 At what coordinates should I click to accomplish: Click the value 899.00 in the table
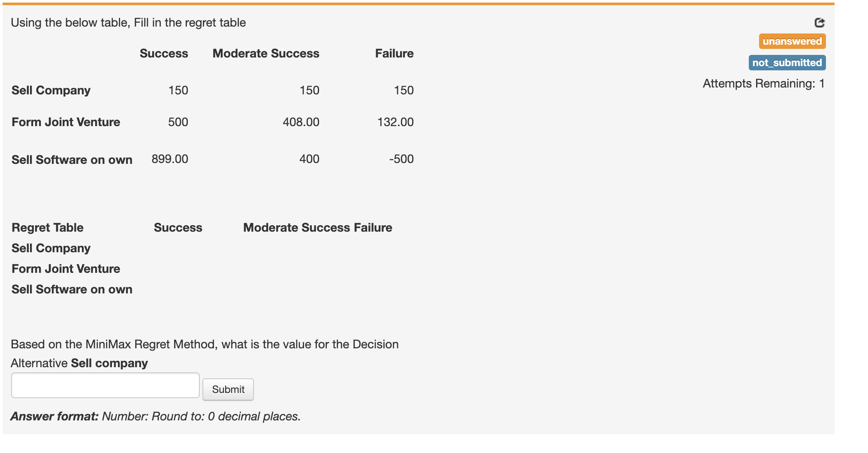[169, 159]
